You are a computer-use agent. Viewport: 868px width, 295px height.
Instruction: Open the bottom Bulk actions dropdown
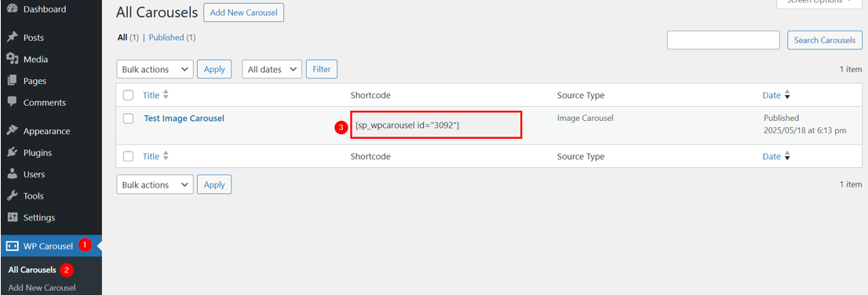coord(155,184)
